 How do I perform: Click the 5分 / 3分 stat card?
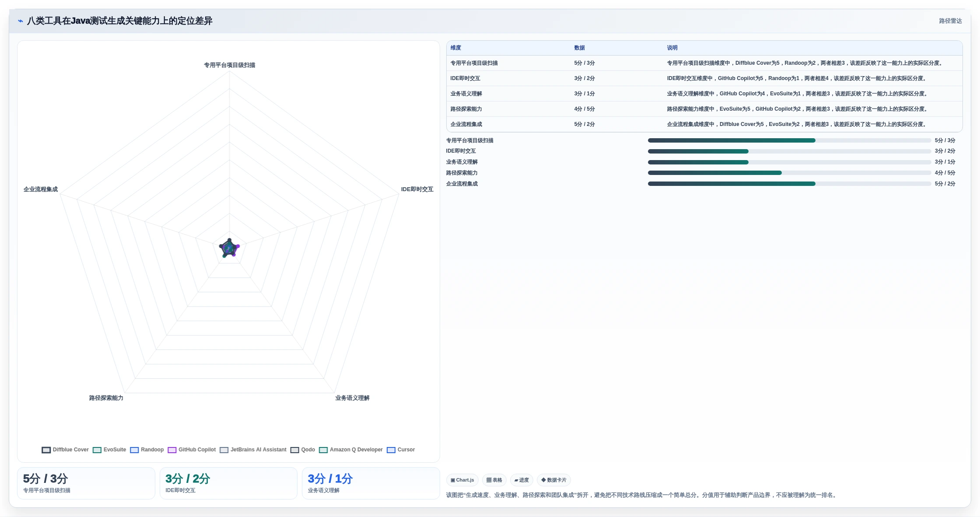pos(86,483)
